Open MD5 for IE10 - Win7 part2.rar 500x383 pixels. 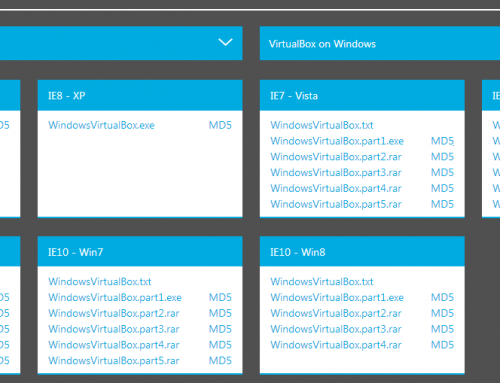coord(220,313)
